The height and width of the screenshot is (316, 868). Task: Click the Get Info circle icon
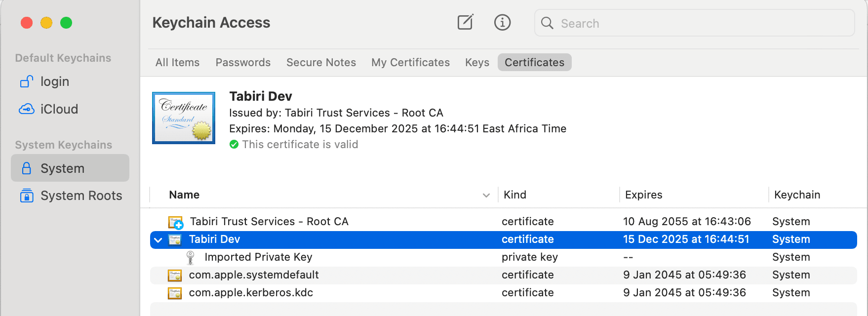[x=502, y=22]
